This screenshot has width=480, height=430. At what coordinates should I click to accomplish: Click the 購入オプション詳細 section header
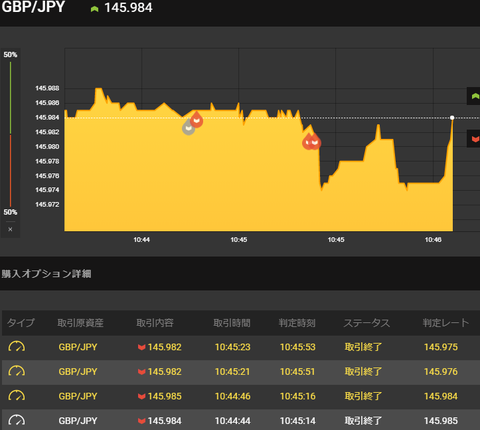(46, 274)
